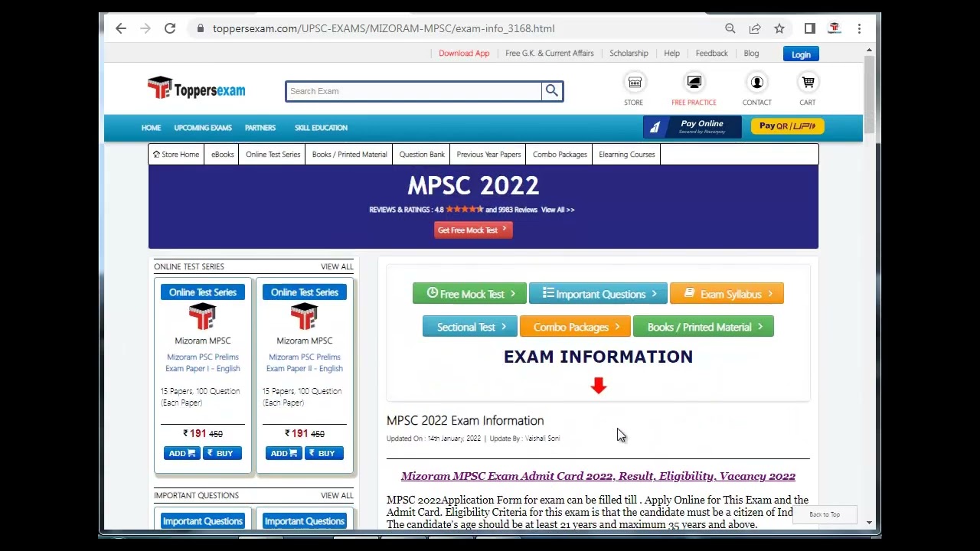Open UPCOMING EXAMS menu item
The width and height of the screenshot is (980, 551).
(x=203, y=128)
